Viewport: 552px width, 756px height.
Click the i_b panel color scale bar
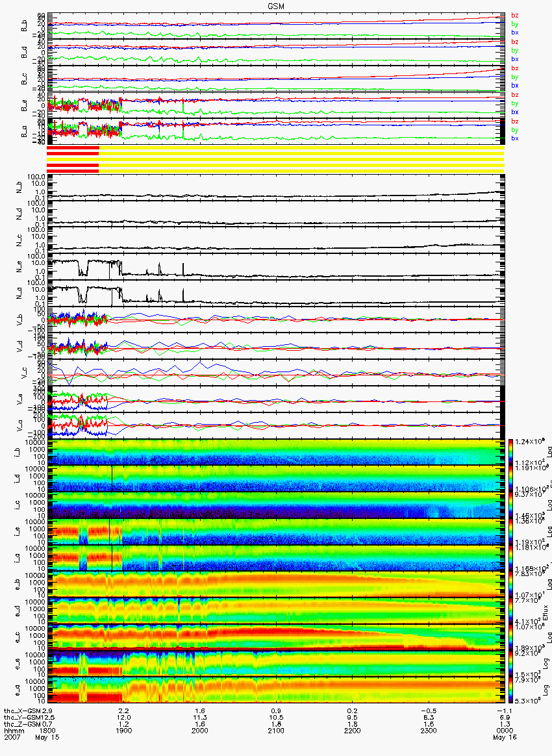point(509,452)
